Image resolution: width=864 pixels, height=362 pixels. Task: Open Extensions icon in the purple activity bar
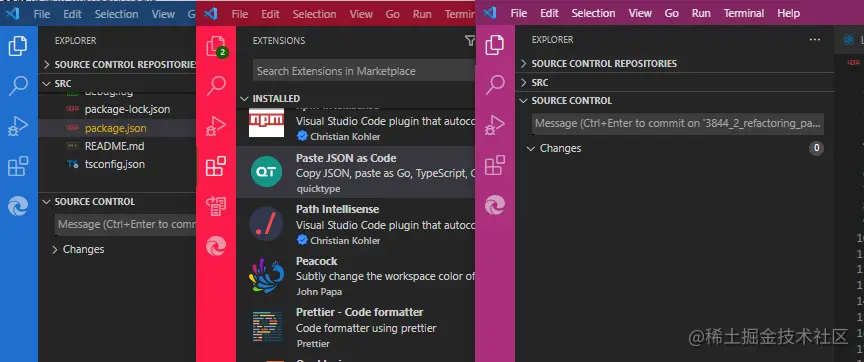pyautogui.click(x=495, y=165)
